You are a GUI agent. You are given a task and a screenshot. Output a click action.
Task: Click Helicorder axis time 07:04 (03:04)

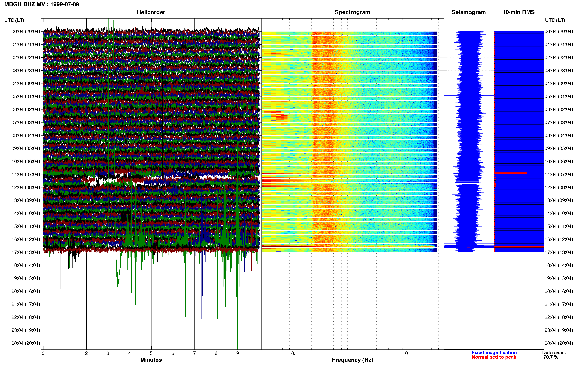[26, 122]
